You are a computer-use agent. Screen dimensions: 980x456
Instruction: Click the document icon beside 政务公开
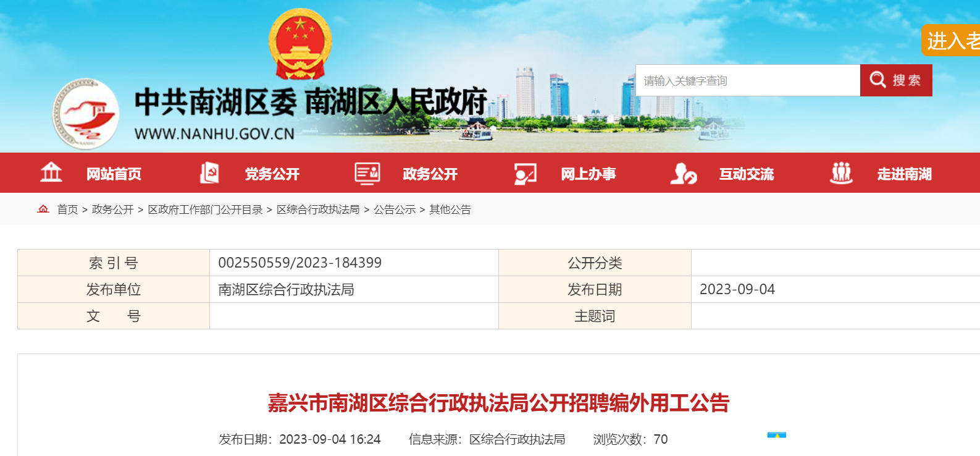pyautogui.click(x=367, y=174)
